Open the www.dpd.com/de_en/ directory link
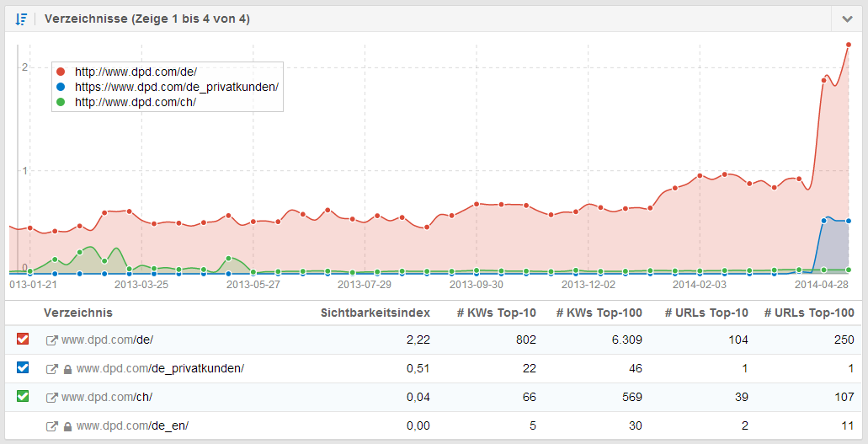The height and width of the screenshot is (444, 868). point(132,425)
